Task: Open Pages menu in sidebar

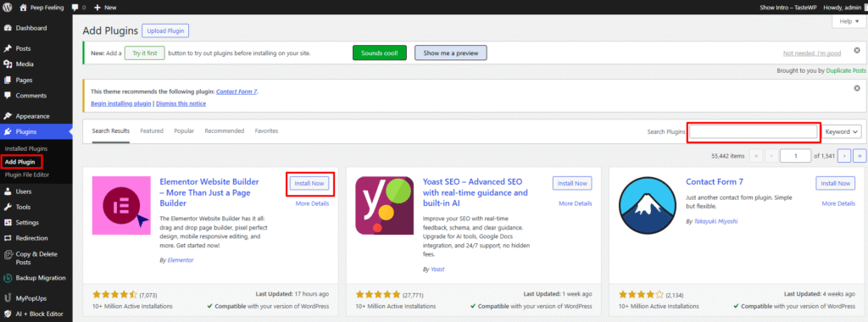Action: coord(24,80)
